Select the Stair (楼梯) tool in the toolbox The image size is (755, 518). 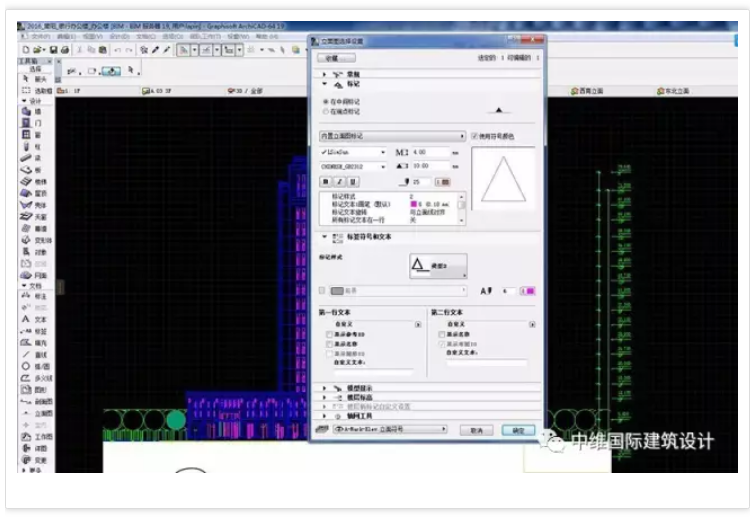[x=34, y=181]
